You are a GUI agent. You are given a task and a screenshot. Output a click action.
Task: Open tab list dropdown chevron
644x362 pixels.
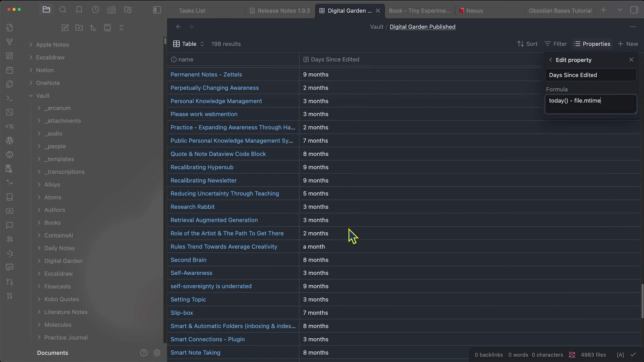tap(620, 10)
